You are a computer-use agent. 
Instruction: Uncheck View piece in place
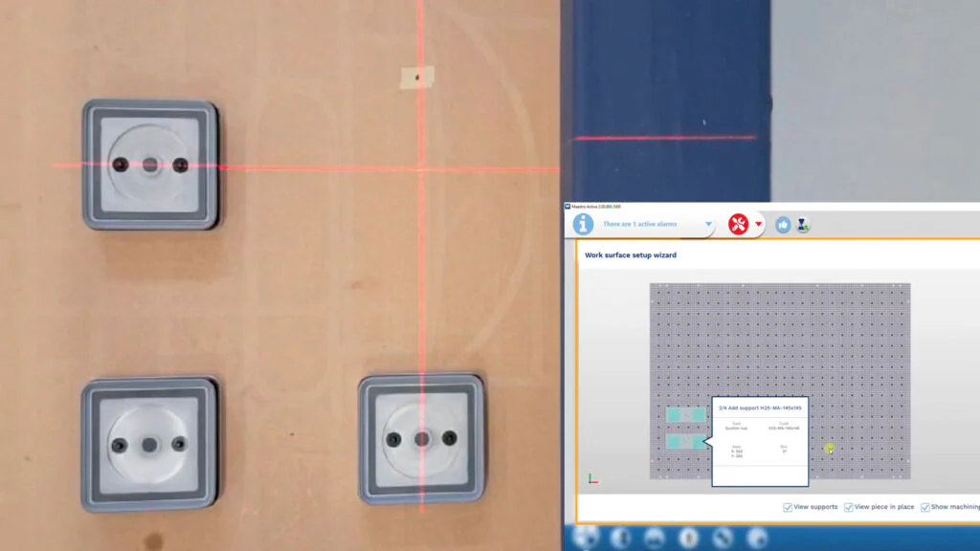point(849,507)
